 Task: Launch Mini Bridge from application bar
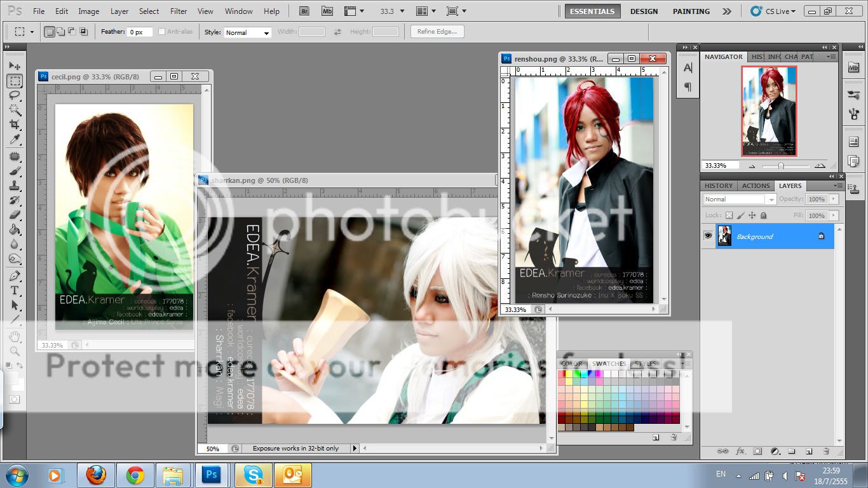327,11
